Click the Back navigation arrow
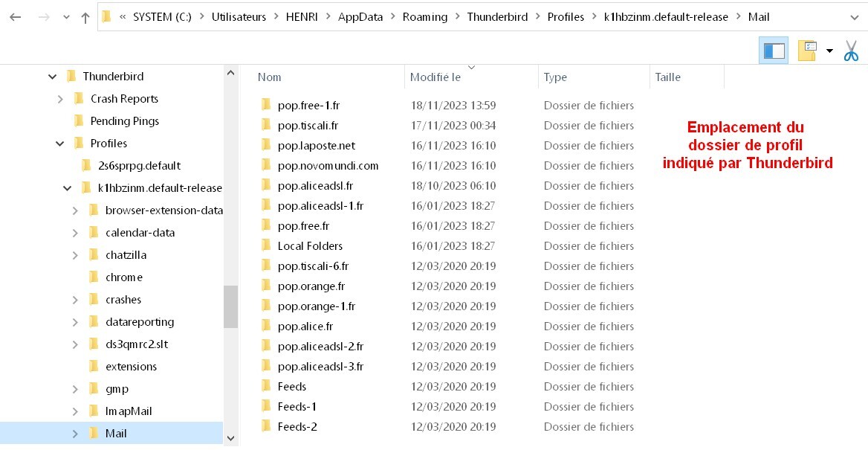Image resolution: width=868 pixels, height=450 pixels. click(x=16, y=17)
